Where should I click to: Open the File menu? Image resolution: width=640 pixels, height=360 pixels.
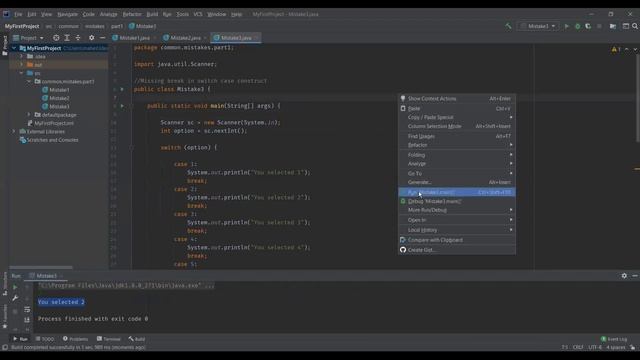pyautogui.click(x=18, y=14)
